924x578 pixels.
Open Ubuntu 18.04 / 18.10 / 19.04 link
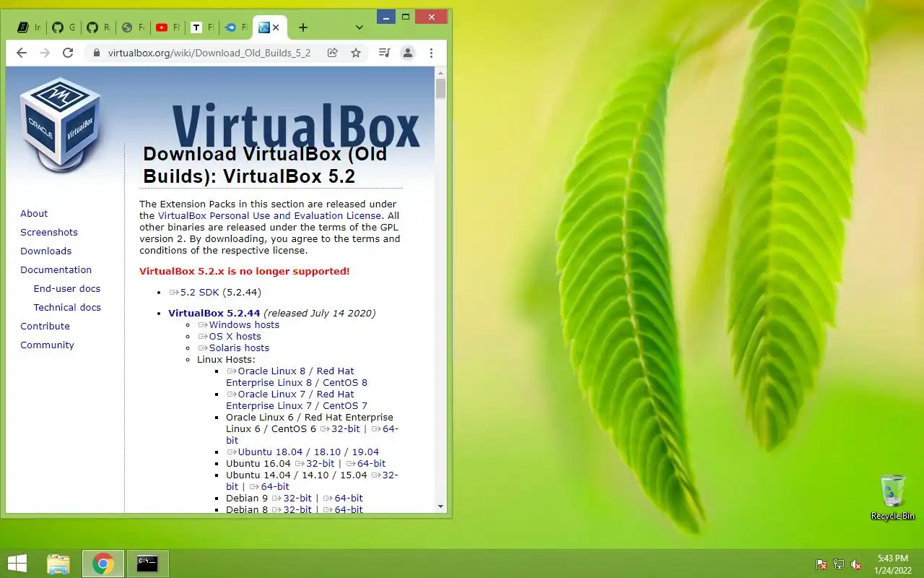(302, 452)
